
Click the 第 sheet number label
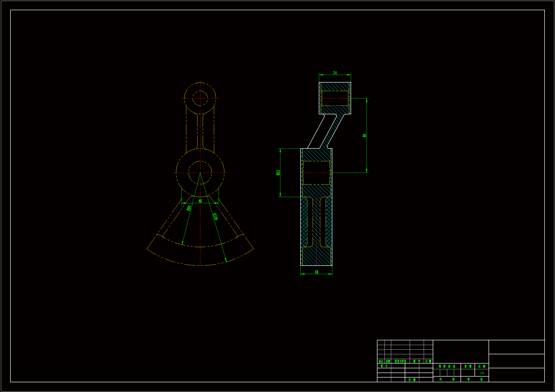coord(468,379)
